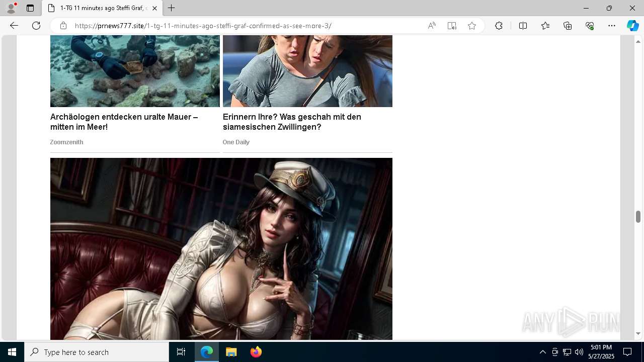The height and width of the screenshot is (362, 644).
Task: Open the Collections panel
Action: click(x=568, y=26)
